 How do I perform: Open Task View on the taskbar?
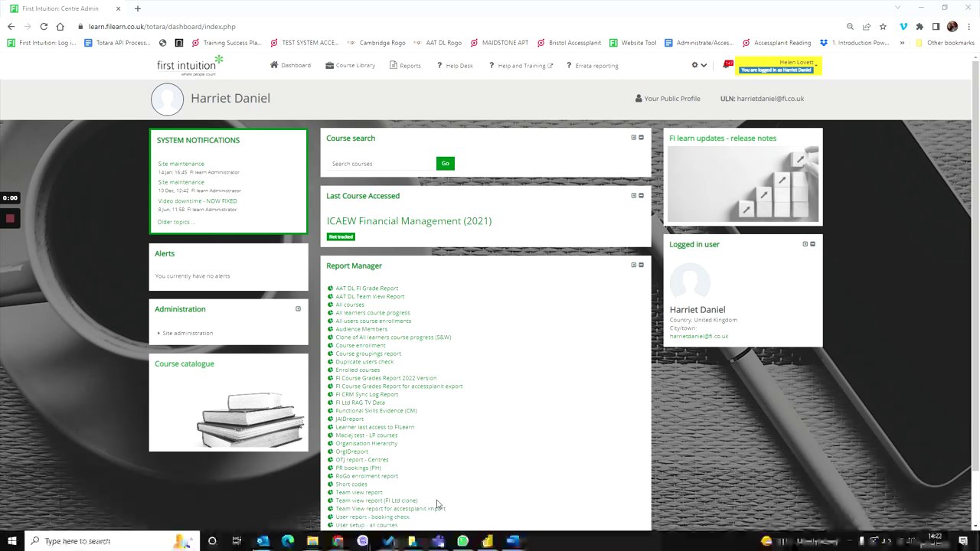pyautogui.click(x=237, y=541)
